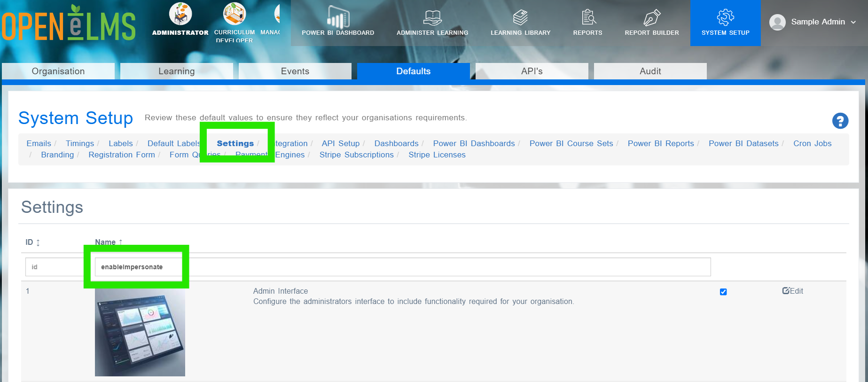Image resolution: width=868 pixels, height=382 pixels.
Task: Open the Registration Form link
Action: [122, 155]
